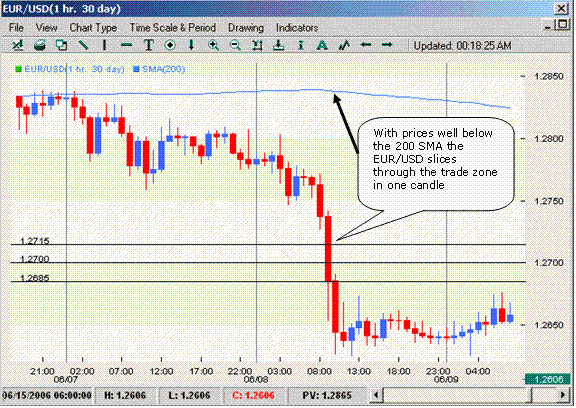Click the 06/08 date axis label
Image resolution: width=576 pixels, height=408 pixels.
pos(256,379)
